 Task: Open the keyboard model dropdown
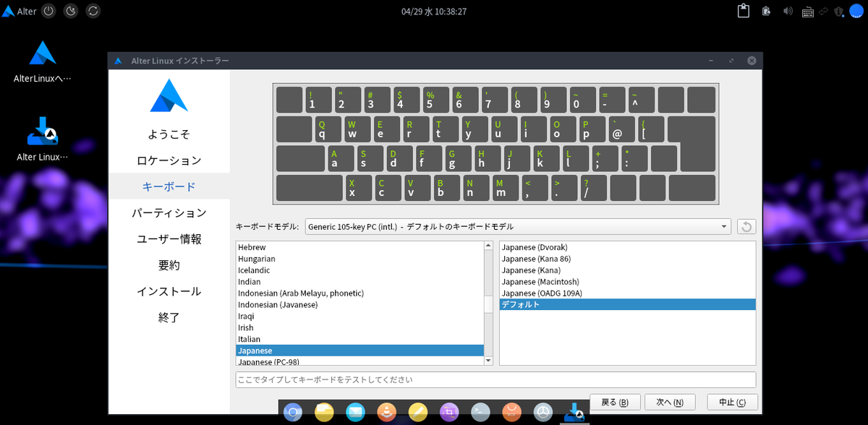point(518,227)
